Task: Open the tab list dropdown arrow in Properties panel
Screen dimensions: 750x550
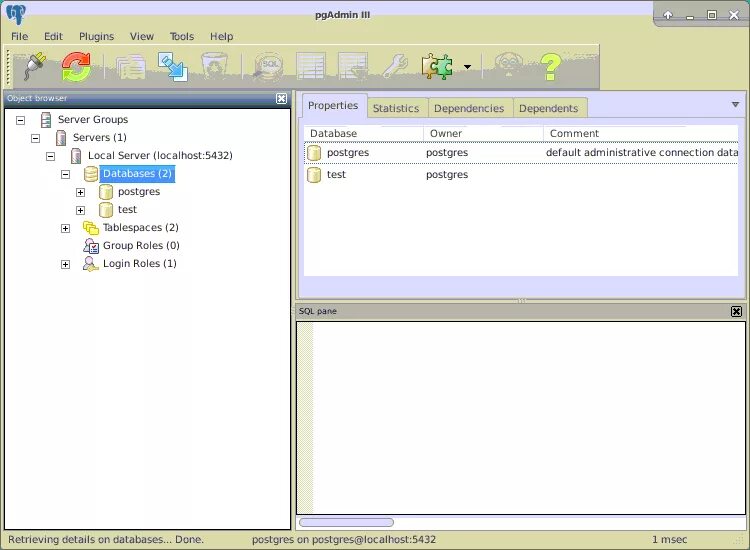Action: click(736, 104)
